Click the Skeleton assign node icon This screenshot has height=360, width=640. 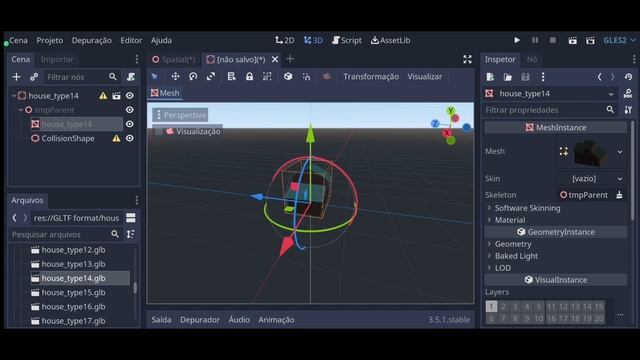pyautogui.click(x=620, y=195)
